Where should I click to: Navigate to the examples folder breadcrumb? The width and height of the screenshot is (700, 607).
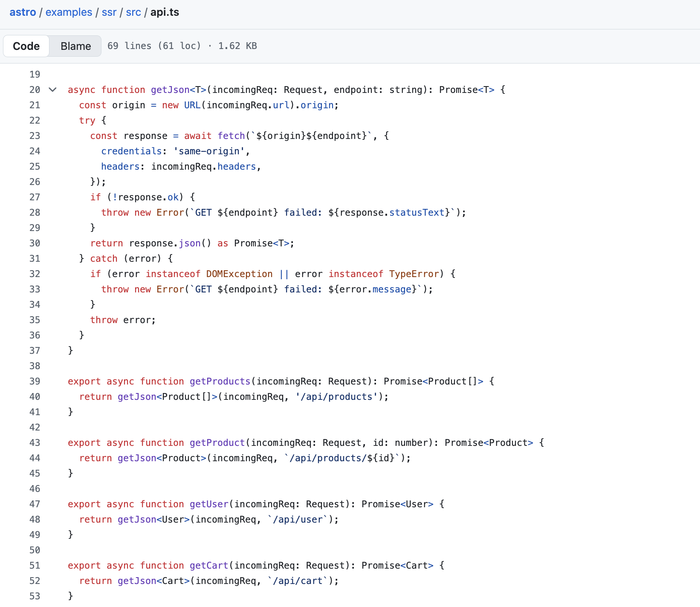[69, 12]
